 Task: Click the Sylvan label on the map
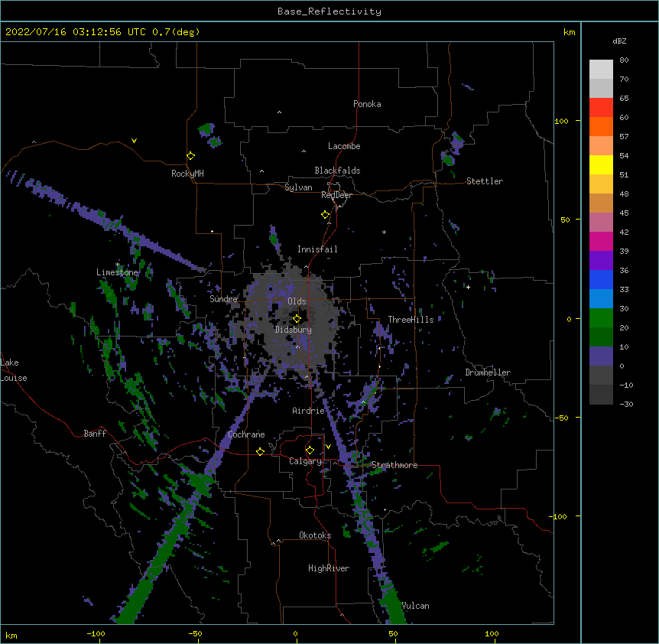pyautogui.click(x=298, y=187)
